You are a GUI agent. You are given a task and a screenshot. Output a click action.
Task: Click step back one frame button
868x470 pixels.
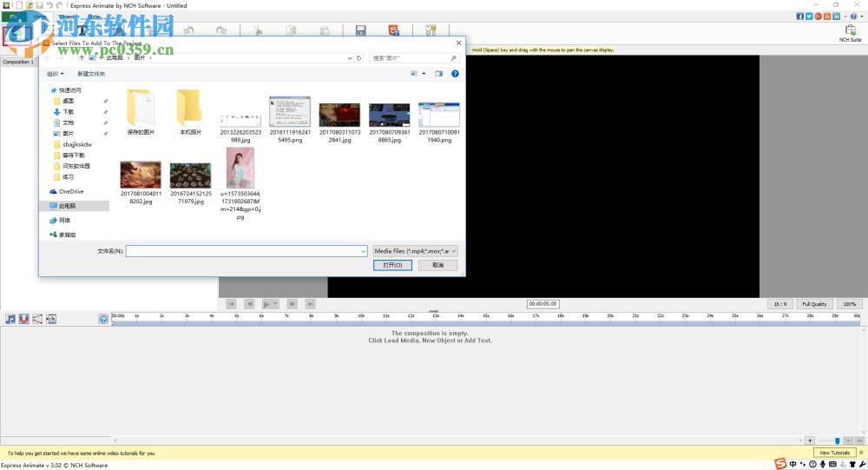tap(249, 304)
